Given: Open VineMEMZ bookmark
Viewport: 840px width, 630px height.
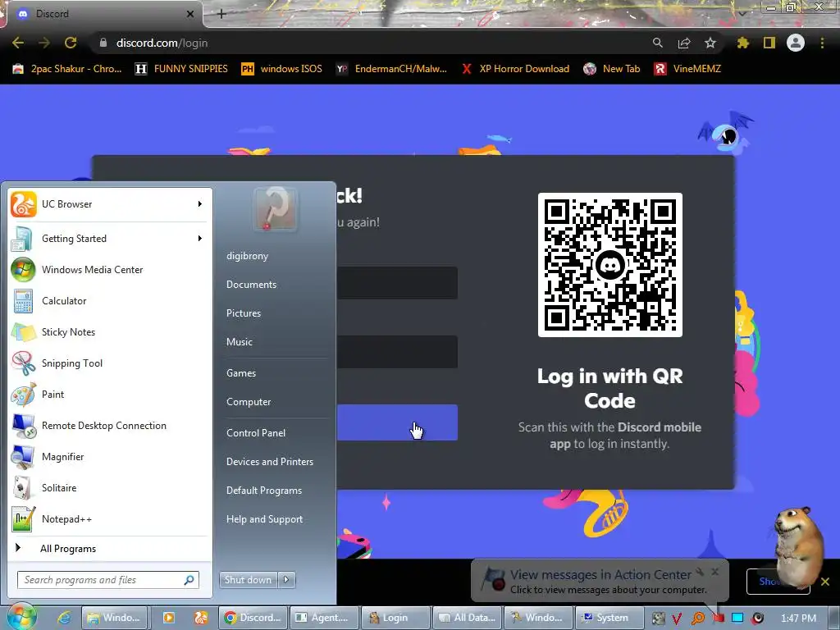Looking at the screenshot, I should 688,69.
